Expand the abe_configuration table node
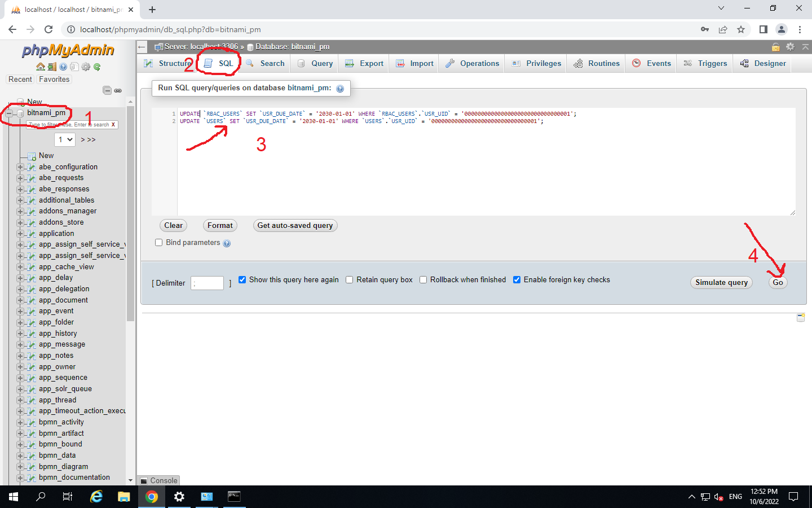 20,167
